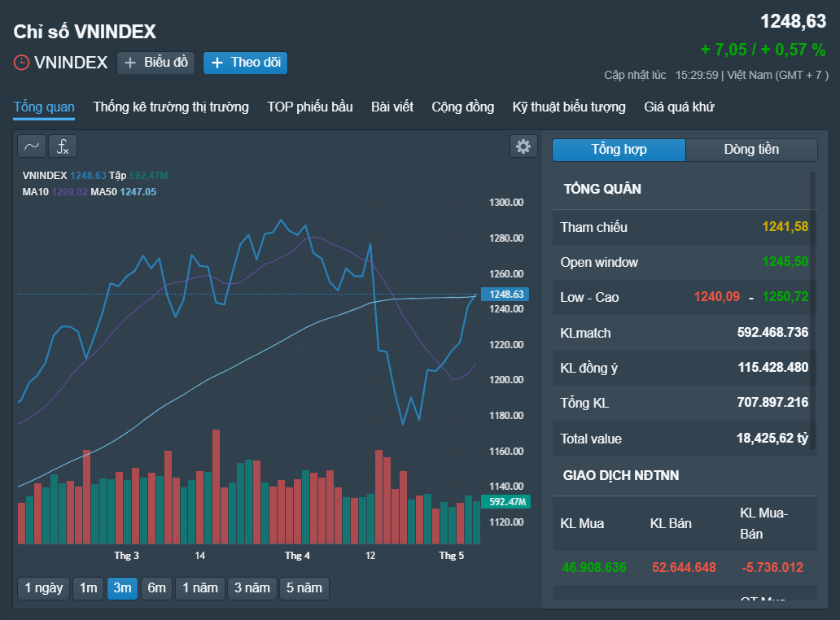Click the 592.47M volume axis label
The width and height of the screenshot is (840, 620).
(x=506, y=502)
